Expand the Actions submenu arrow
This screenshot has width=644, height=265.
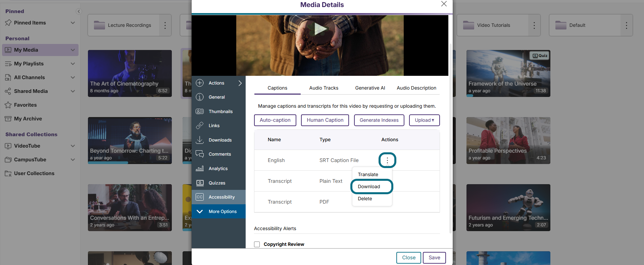(240, 83)
